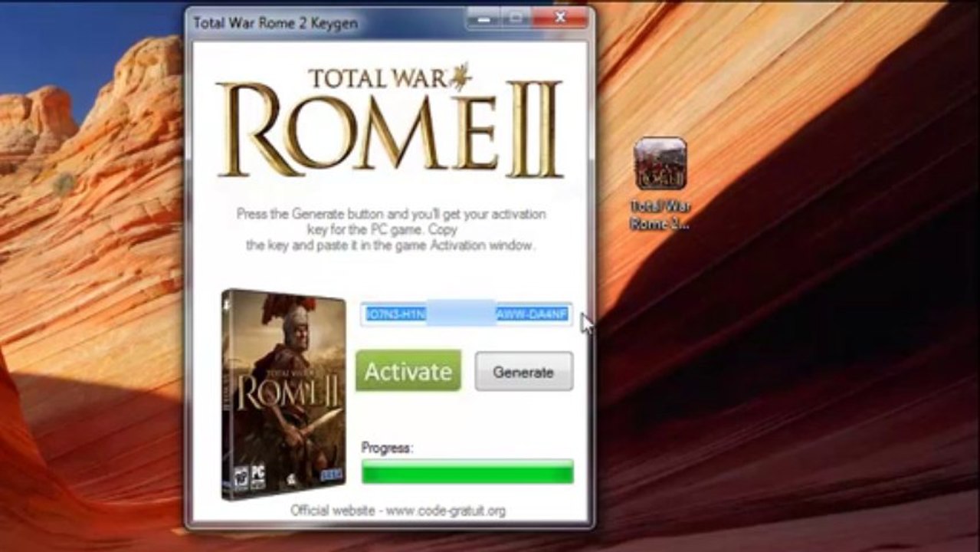
Task: Click the 'Progress:' label
Action: 387,449
